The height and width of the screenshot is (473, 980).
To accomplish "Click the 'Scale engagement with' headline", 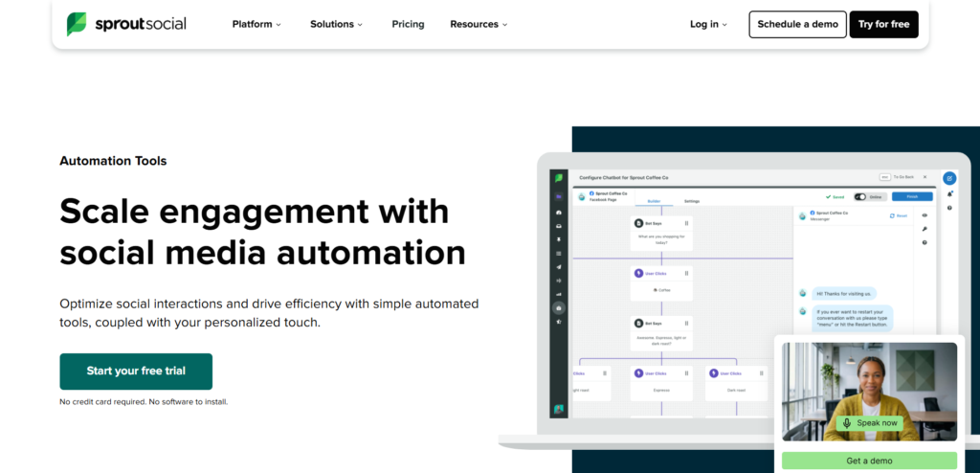I will 255,211.
